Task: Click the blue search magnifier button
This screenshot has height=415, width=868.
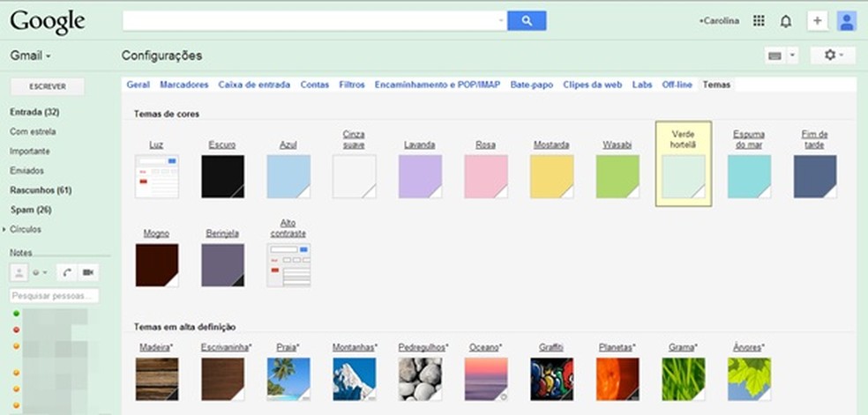Action: (x=527, y=21)
